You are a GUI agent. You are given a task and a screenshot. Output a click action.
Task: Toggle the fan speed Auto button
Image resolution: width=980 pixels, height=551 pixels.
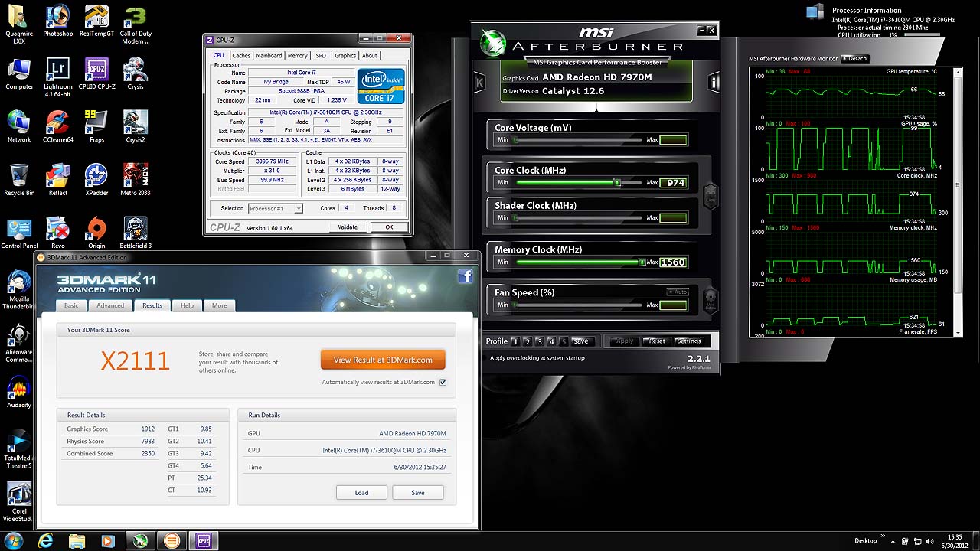(677, 292)
